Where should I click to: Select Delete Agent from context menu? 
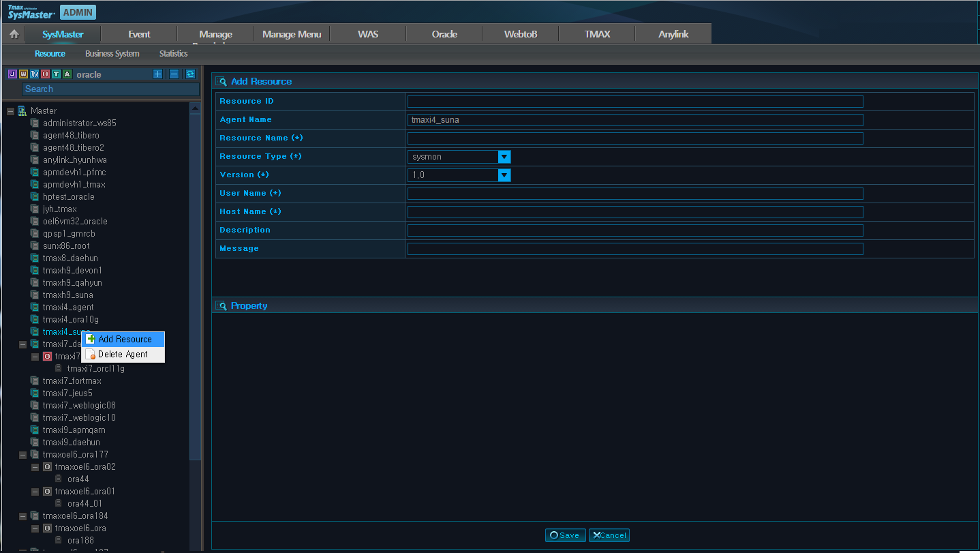point(123,355)
